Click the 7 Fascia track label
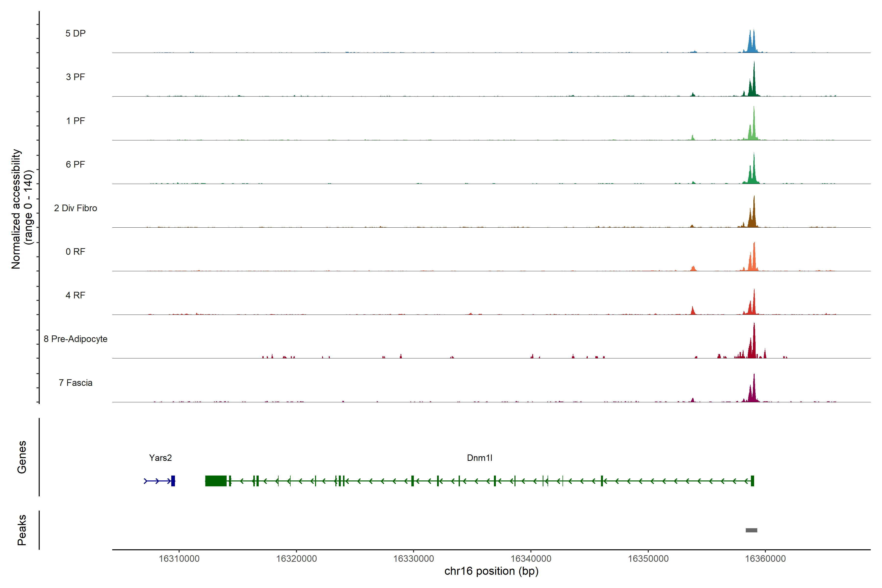Screen dimensions: 882x588 75,383
